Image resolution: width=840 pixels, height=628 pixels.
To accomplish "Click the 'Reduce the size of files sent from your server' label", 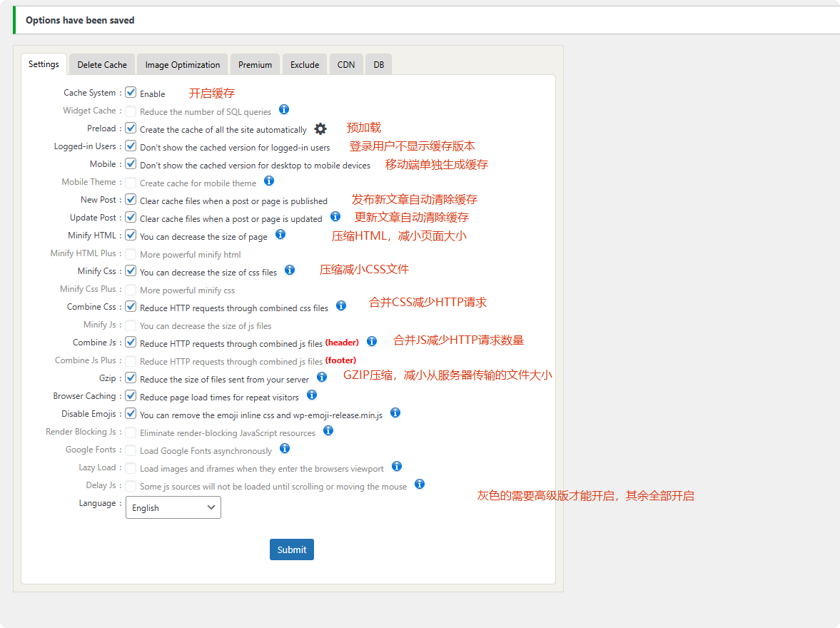I will (x=225, y=380).
